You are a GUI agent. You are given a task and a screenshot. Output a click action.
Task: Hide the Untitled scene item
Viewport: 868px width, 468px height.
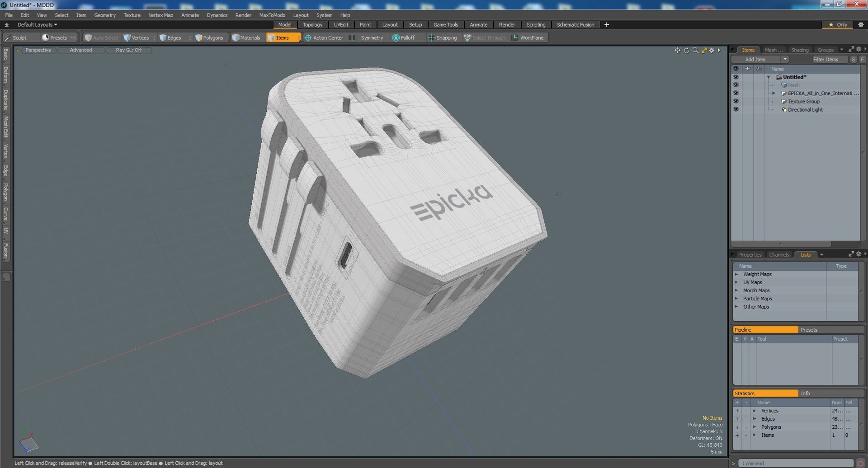[736, 77]
